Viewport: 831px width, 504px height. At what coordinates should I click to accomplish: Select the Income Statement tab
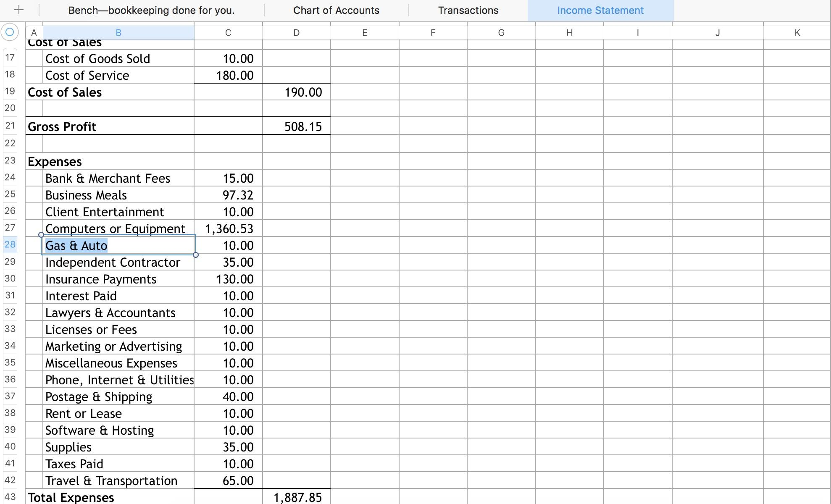coord(600,10)
